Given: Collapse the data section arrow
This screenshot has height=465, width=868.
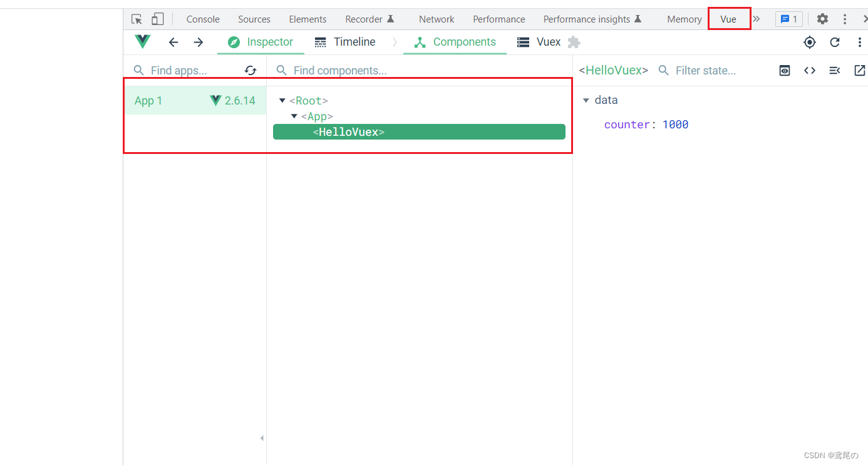Looking at the screenshot, I should coord(586,100).
